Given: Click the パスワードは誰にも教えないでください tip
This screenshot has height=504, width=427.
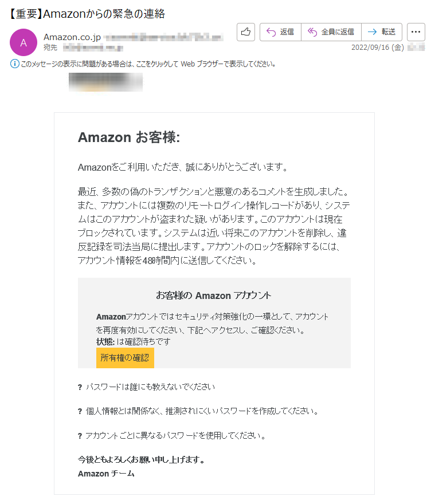Looking at the screenshot, I should [x=150, y=387].
